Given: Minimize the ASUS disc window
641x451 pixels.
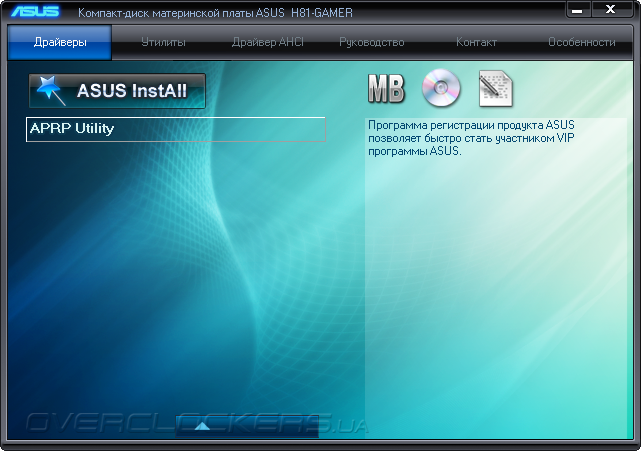Looking at the screenshot, I should (x=577, y=10).
